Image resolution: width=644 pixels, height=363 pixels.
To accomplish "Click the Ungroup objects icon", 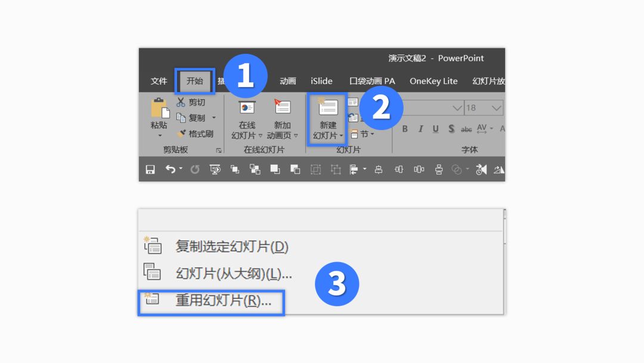I will 336,170.
